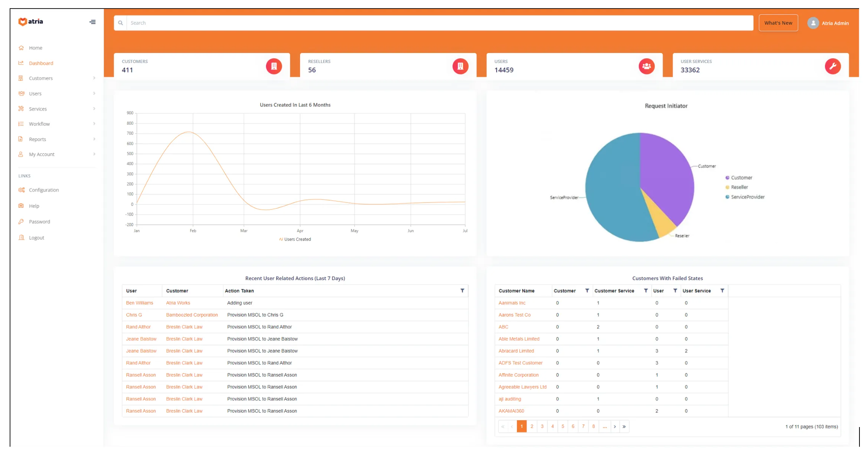Go to page 3 of failed states
Screen dimensions: 868x456
click(x=542, y=426)
